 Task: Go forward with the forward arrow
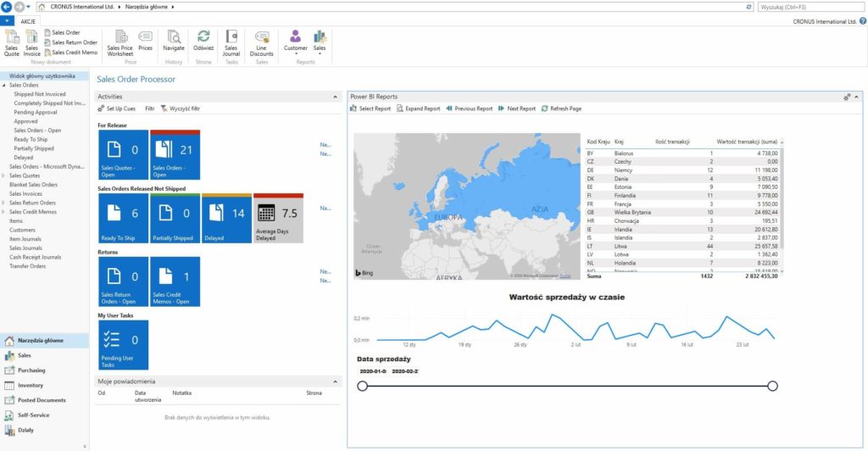click(19, 7)
